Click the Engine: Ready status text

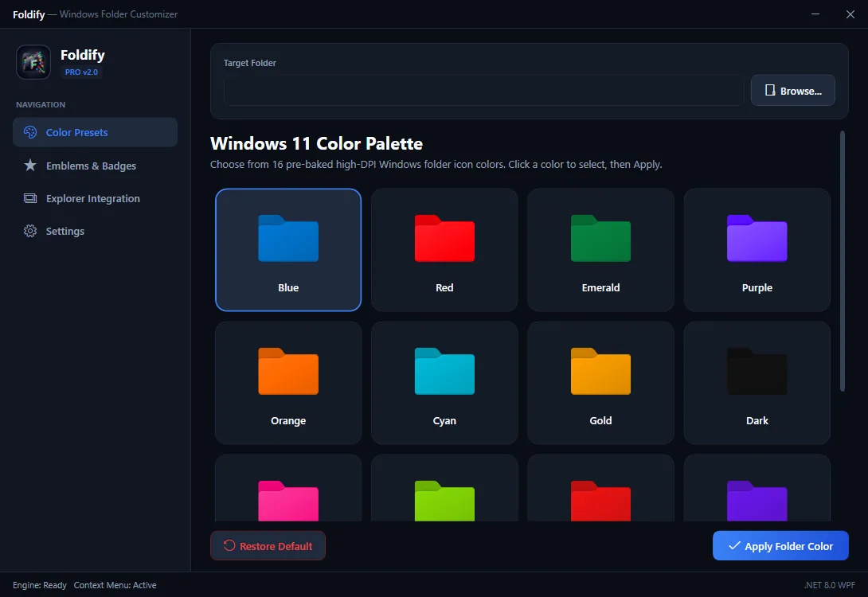click(40, 585)
